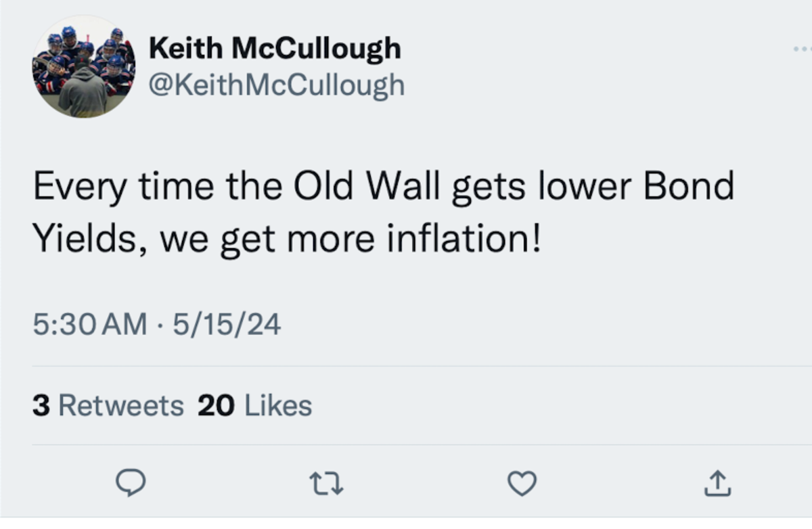
Task: Open Keith McCullough's profile picture
Action: [x=83, y=66]
